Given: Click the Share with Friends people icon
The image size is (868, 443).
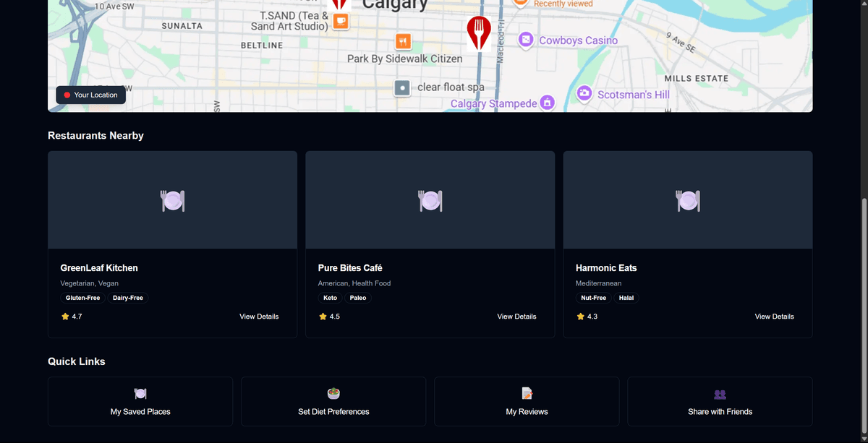Looking at the screenshot, I should 719,393.
